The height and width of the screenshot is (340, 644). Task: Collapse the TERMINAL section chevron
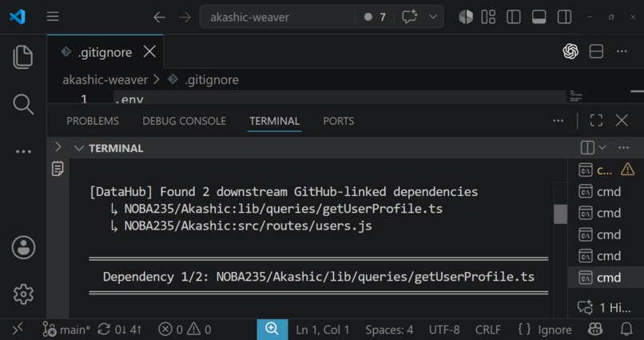78,148
